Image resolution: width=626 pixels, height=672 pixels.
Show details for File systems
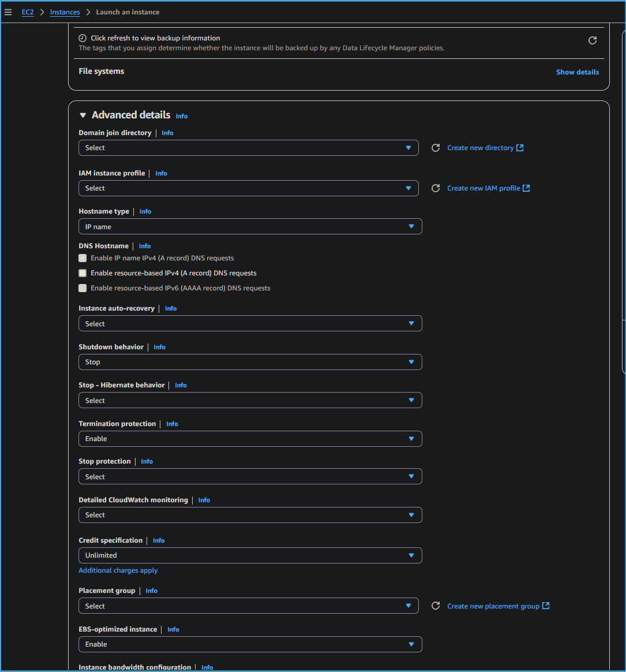point(577,72)
